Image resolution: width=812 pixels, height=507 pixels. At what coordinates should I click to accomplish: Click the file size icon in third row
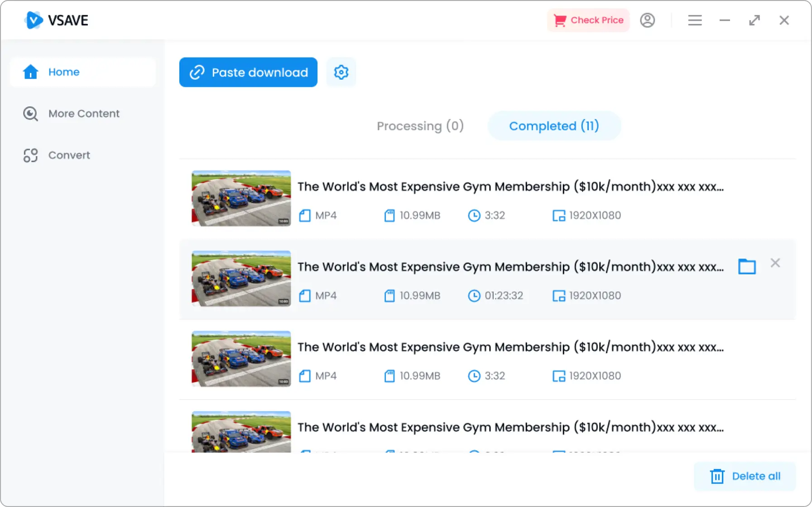(389, 376)
